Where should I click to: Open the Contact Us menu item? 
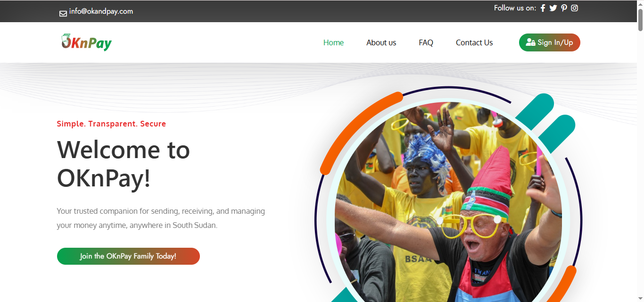click(474, 42)
